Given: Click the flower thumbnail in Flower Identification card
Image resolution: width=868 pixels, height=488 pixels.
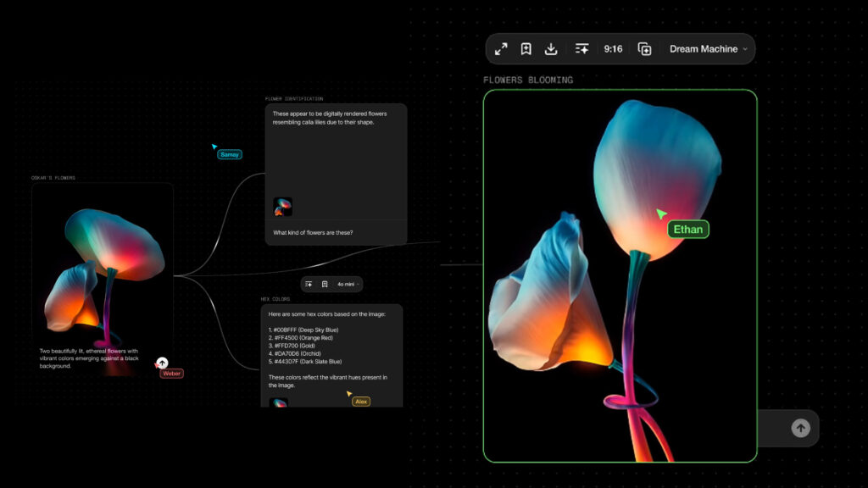Looking at the screenshot, I should (x=282, y=207).
